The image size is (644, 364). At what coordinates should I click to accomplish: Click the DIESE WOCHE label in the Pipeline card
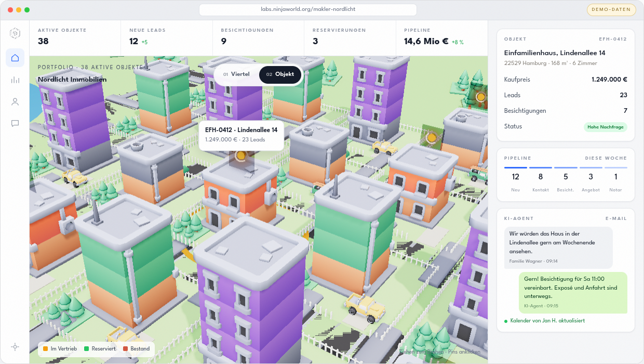click(606, 159)
